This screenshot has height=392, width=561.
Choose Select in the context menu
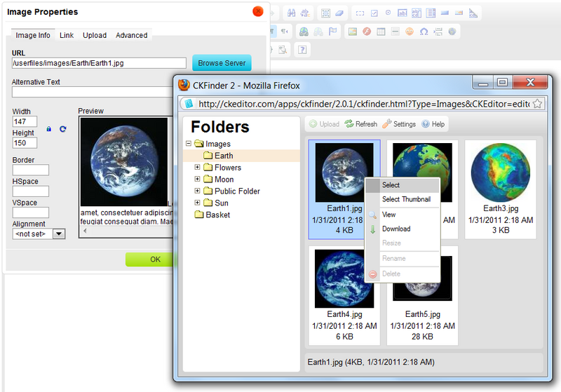pos(403,185)
